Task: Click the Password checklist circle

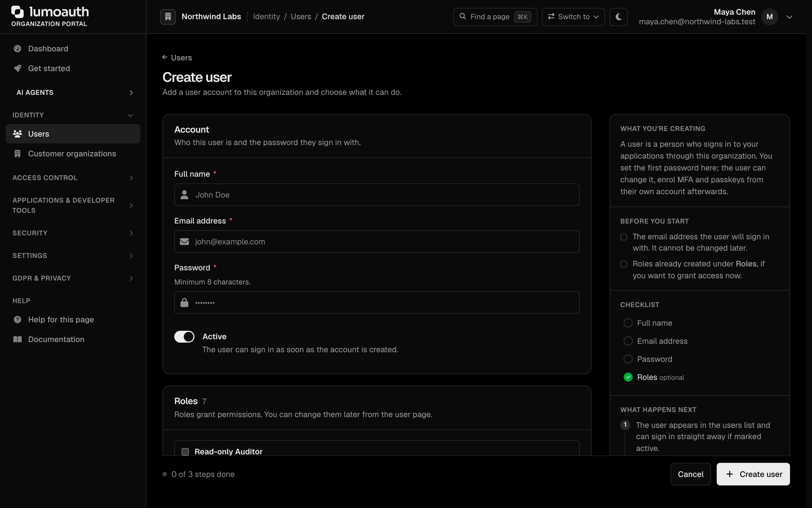Action: [x=628, y=359]
